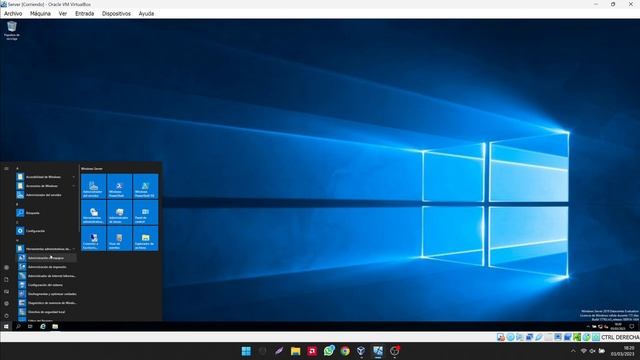Screen dimensions: 640x360
Task: Open the Visor de eventos tile
Action: click(120, 238)
